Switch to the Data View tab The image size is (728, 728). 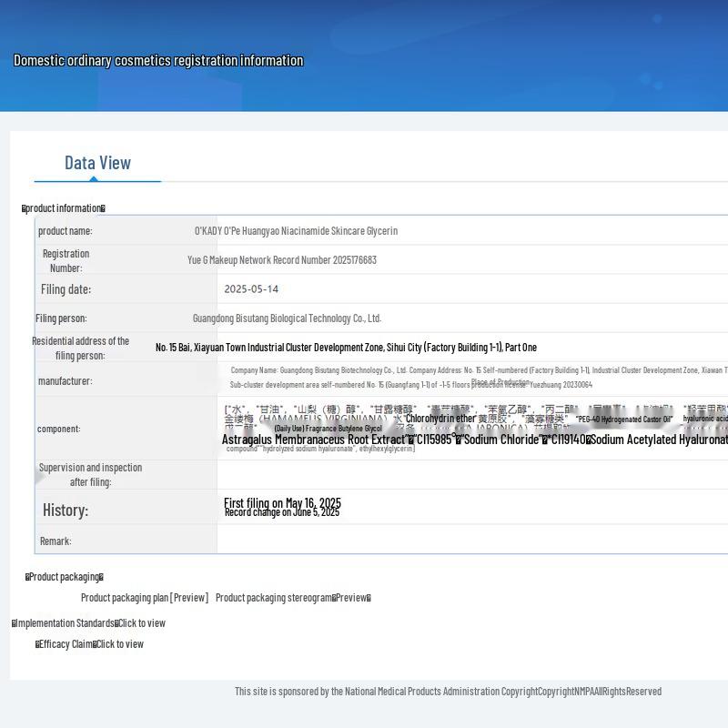point(97,163)
